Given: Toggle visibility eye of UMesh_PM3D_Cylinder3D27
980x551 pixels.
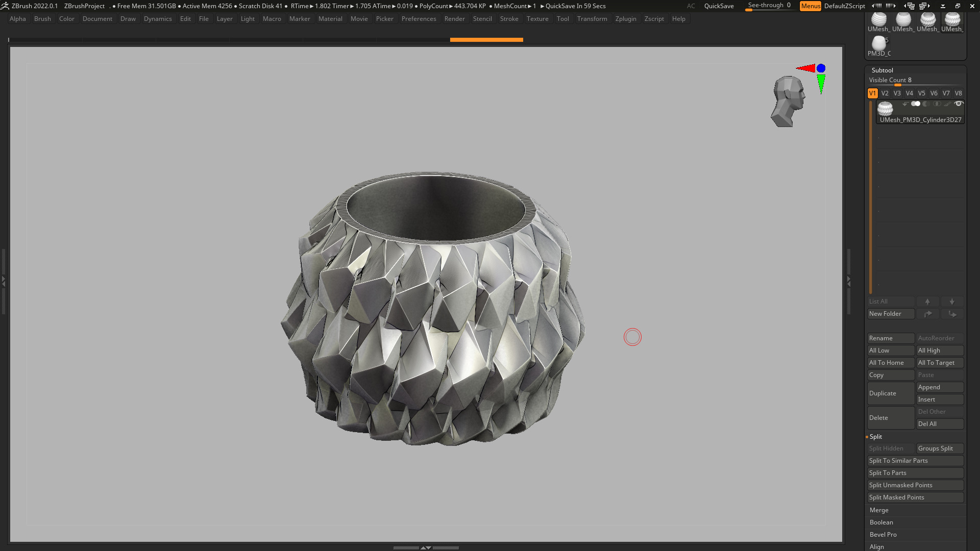Looking at the screenshot, I should pos(959,104).
